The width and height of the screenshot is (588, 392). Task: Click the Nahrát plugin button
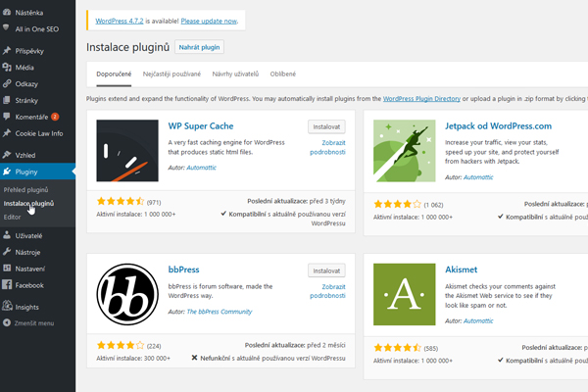click(199, 47)
